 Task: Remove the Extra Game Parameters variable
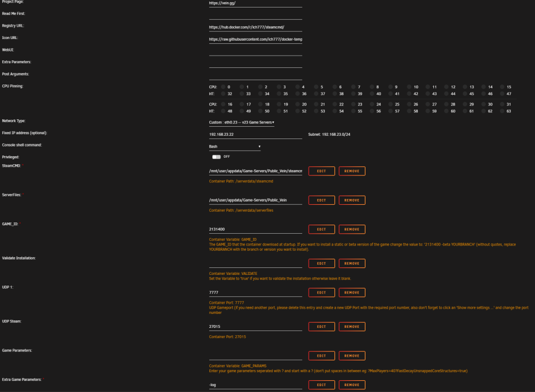(352, 385)
